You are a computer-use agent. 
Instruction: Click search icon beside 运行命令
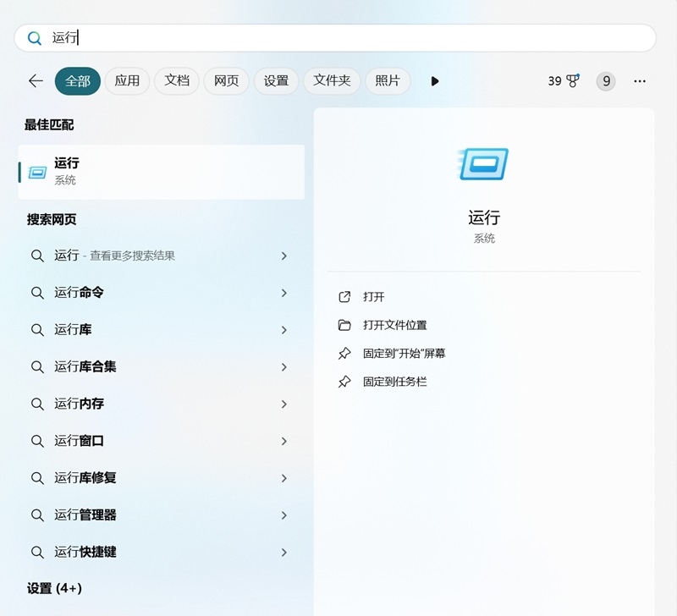pos(37,293)
